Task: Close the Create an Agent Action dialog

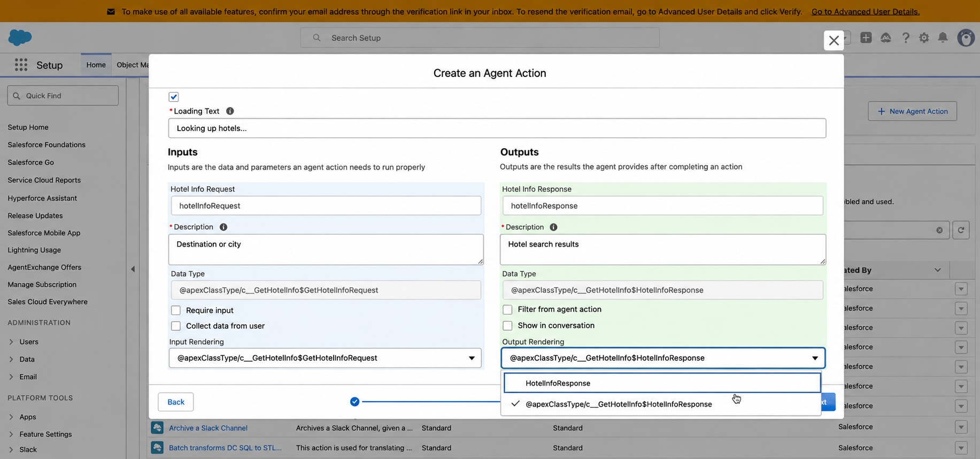Action: pyautogui.click(x=834, y=40)
